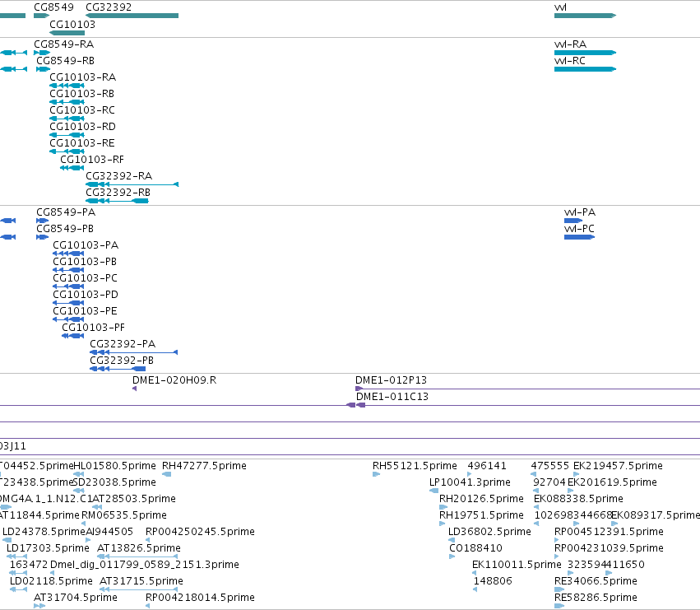Click the EK219457.5prime EST label
The image size is (700, 610).
click(x=618, y=466)
